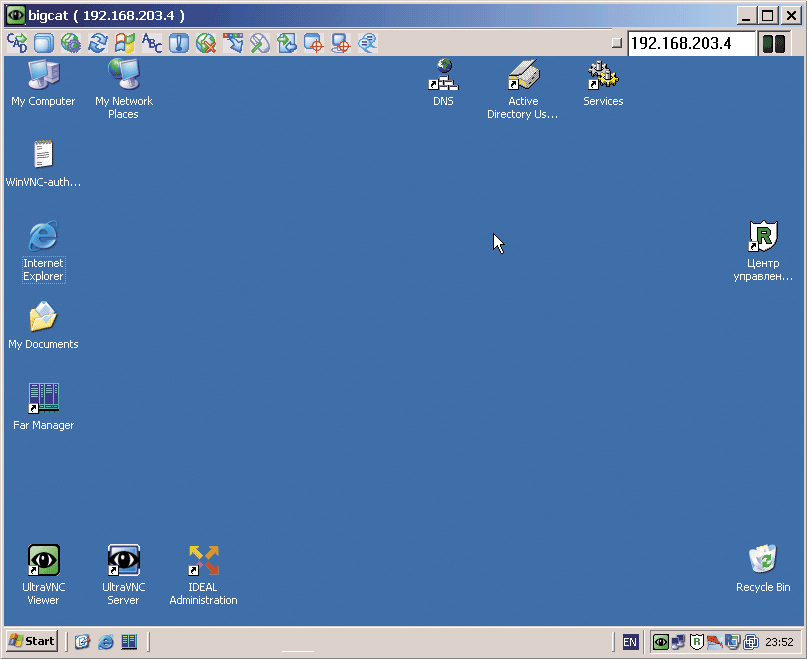Close connection (globe with red X)
807x659 pixels.
206,43
